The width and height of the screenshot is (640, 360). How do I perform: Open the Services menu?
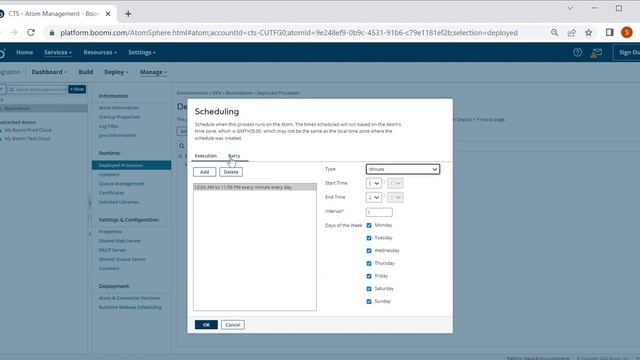pyautogui.click(x=58, y=52)
